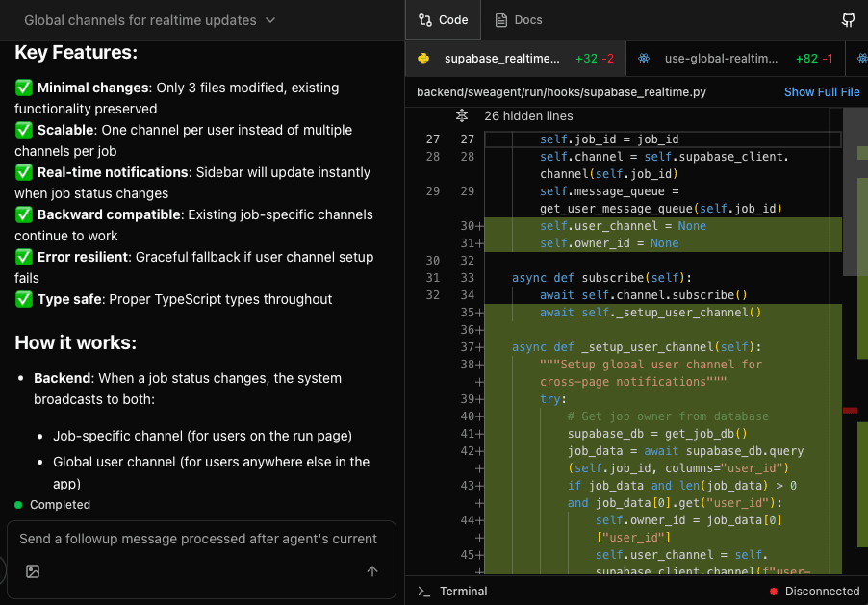The width and height of the screenshot is (868, 605).
Task: Click code line 'await self._setup_user_channel()'
Action: coord(651,313)
